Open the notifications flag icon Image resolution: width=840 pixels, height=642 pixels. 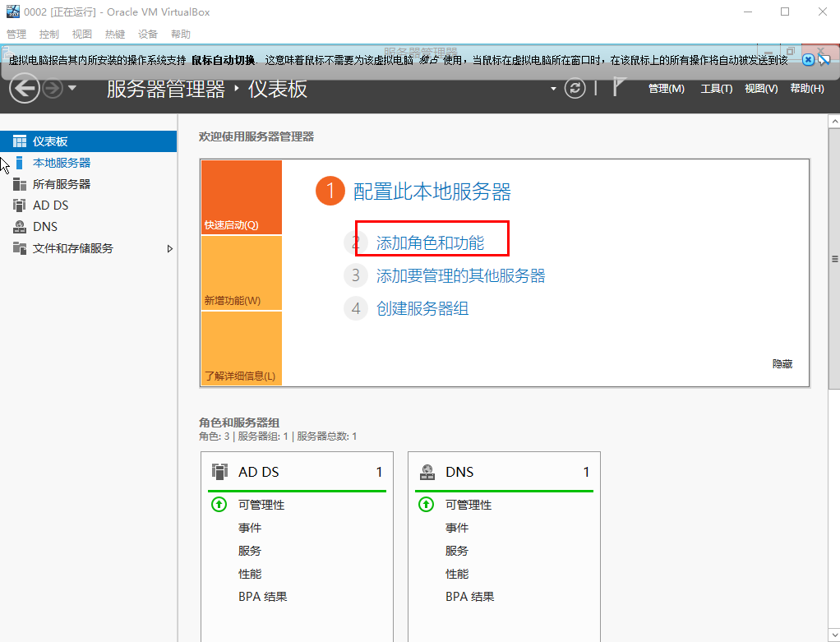pos(619,88)
